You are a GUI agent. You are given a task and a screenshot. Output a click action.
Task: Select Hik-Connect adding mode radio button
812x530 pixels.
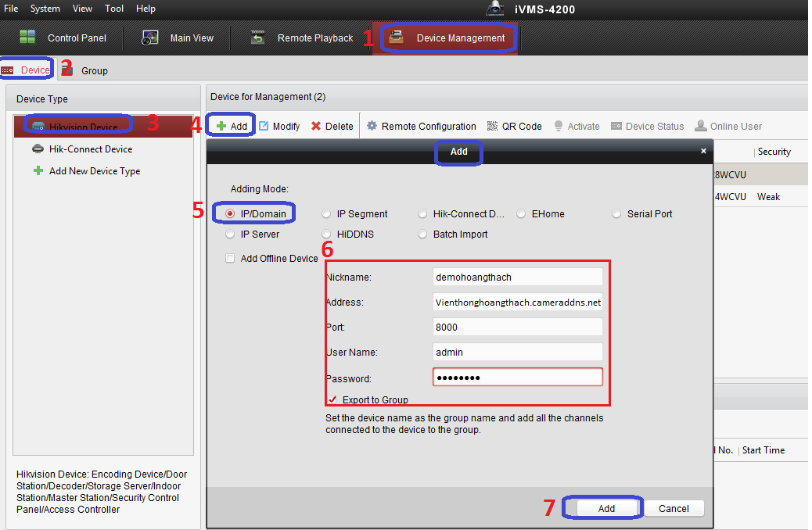point(422,213)
